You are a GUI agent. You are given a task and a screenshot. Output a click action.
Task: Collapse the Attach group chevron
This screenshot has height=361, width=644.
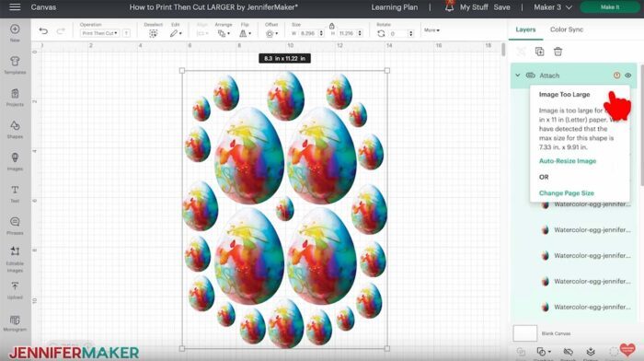[517, 76]
